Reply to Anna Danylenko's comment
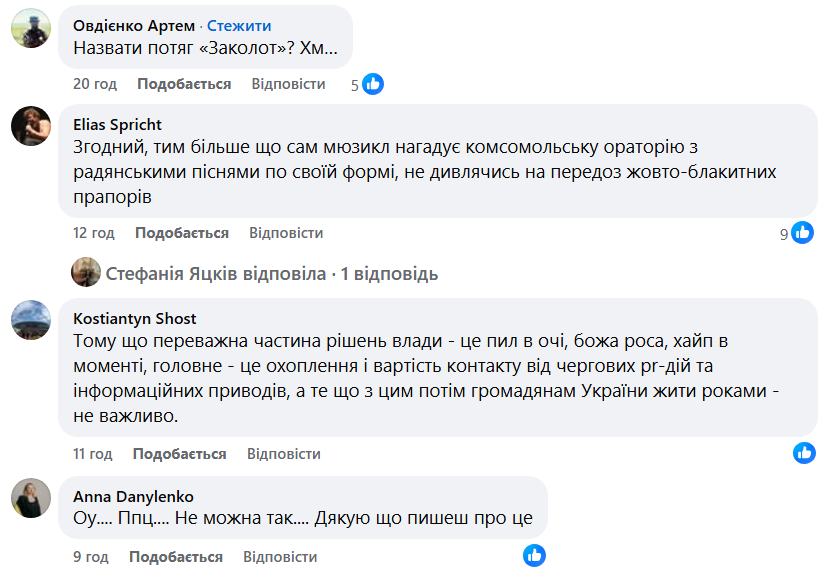Viewport: 839px width, 578px height. (280, 557)
